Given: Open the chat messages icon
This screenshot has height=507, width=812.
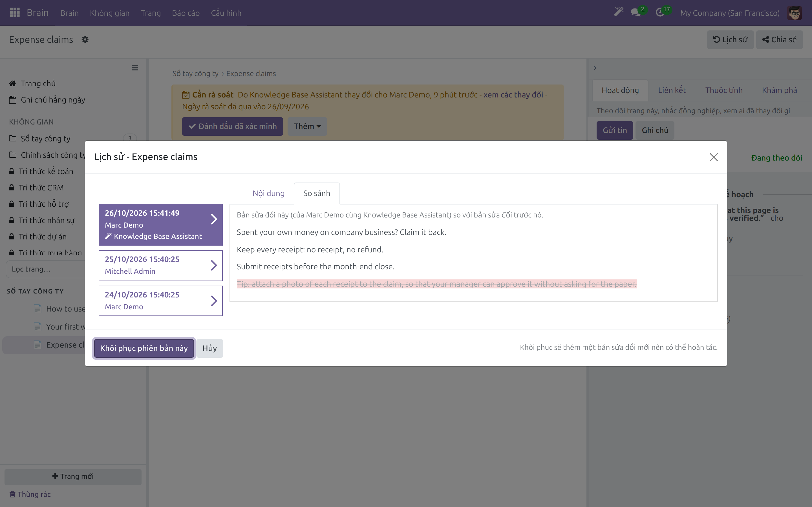Looking at the screenshot, I should tap(636, 13).
